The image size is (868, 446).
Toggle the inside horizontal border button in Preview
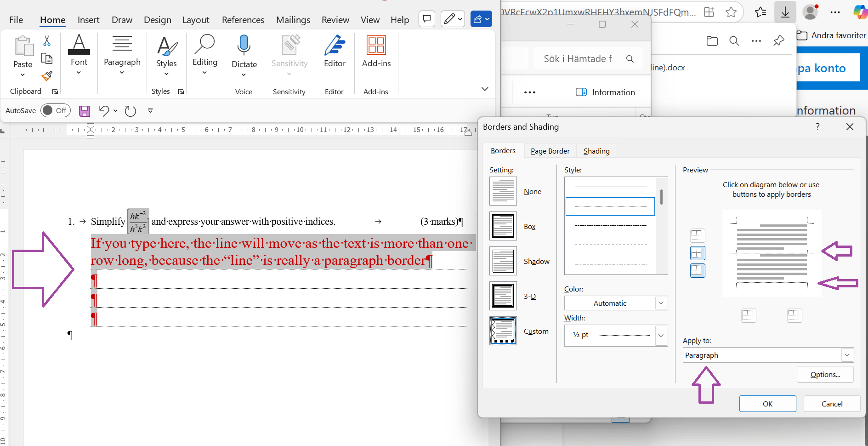coord(698,253)
